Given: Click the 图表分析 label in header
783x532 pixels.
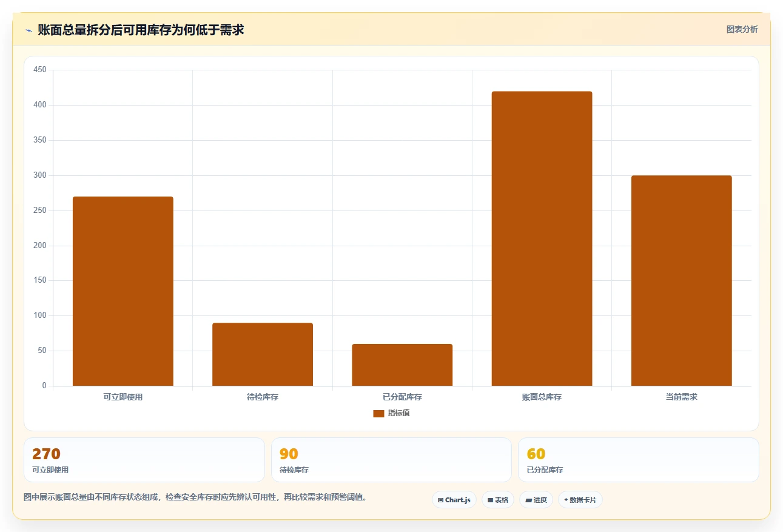Looking at the screenshot, I should point(742,29).
